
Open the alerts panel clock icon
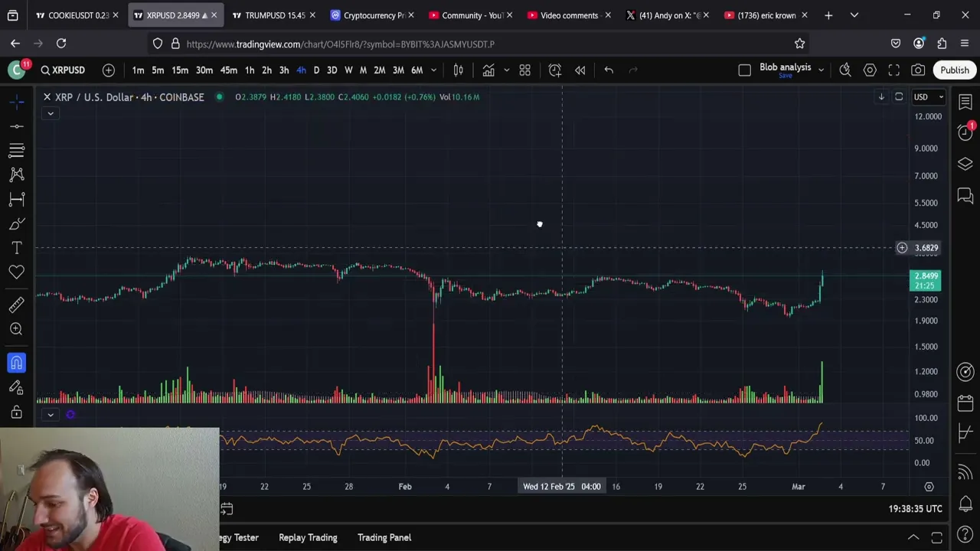pyautogui.click(x=965, y=132)
